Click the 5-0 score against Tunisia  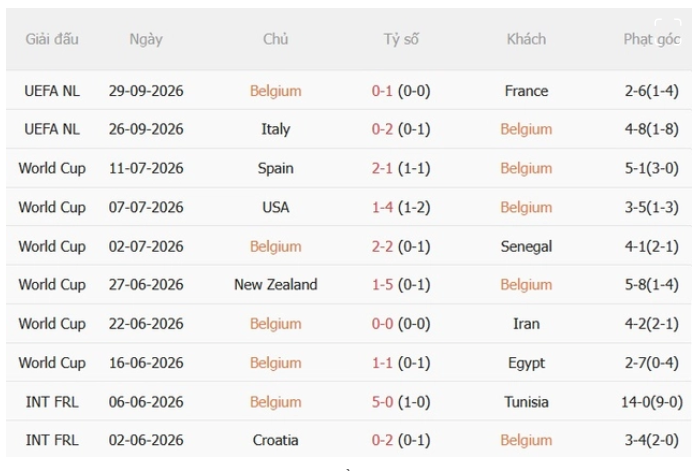(382, 402)
